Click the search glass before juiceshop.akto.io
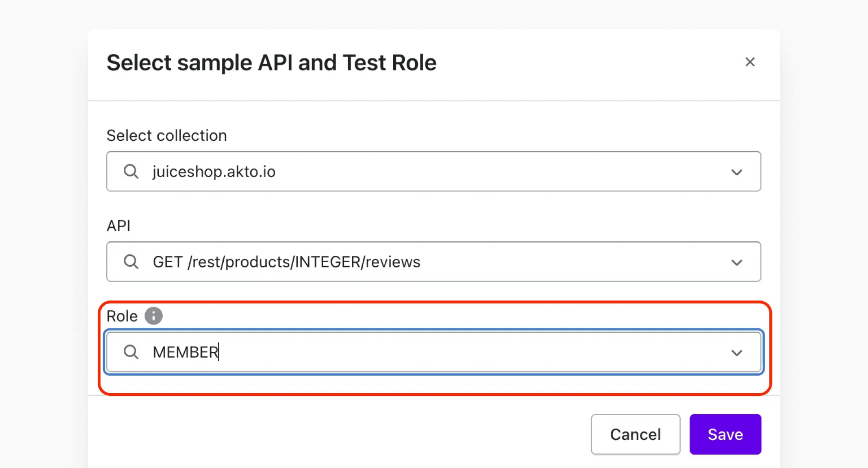Viewport: 868px width, 468px height. (130, 171)
